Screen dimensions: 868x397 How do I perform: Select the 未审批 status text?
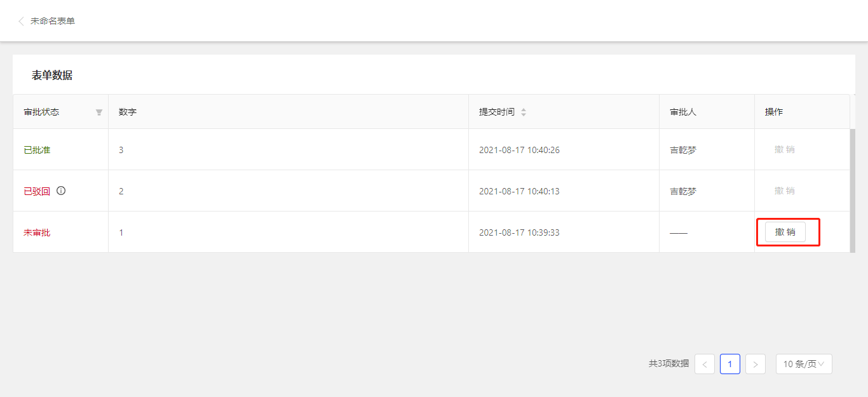[x=37, y=232]
